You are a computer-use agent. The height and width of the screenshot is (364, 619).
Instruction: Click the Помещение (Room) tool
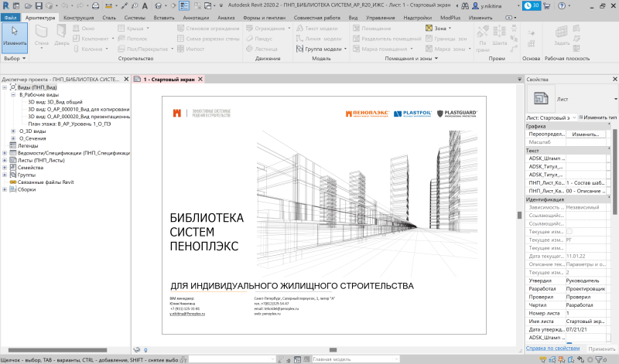(x=372, y=29)
